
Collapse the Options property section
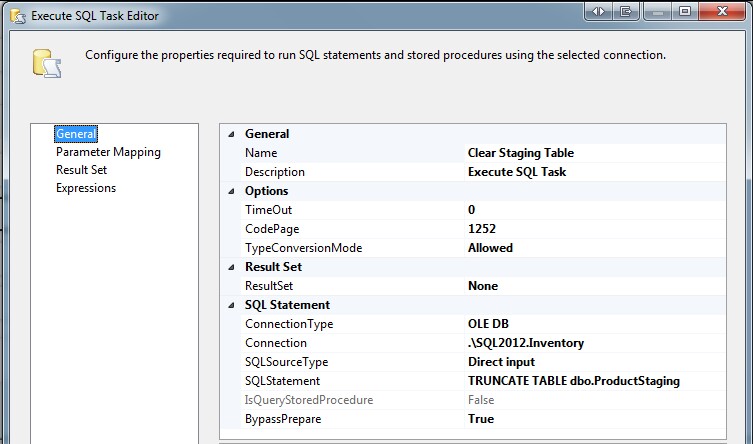(x=233, y=191)
